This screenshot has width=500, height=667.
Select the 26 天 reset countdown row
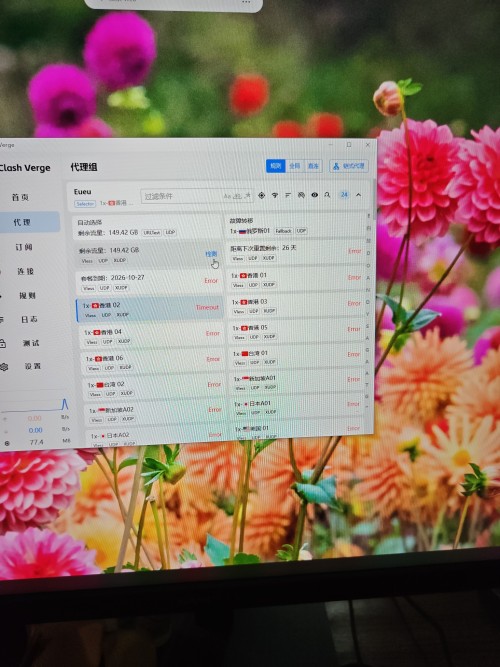[295, 253]
